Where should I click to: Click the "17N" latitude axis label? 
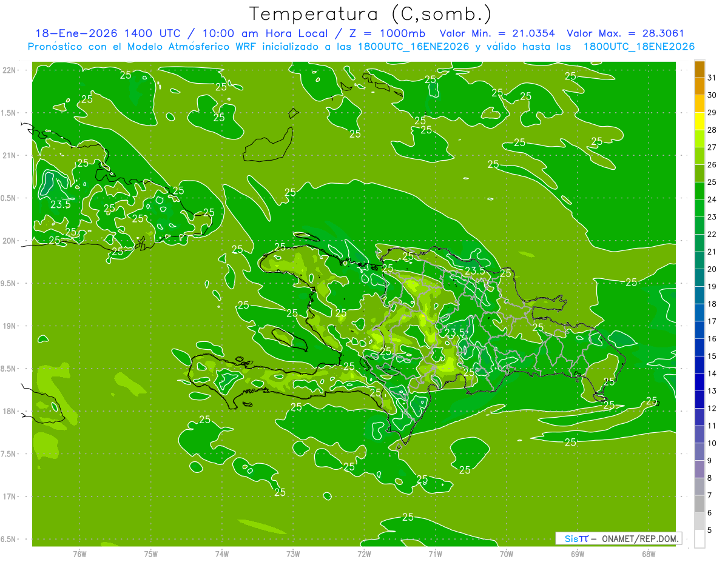pos(9,497)
